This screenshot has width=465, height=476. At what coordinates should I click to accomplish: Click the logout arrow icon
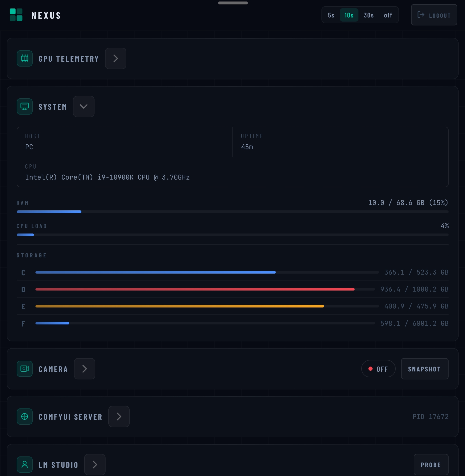421,15
